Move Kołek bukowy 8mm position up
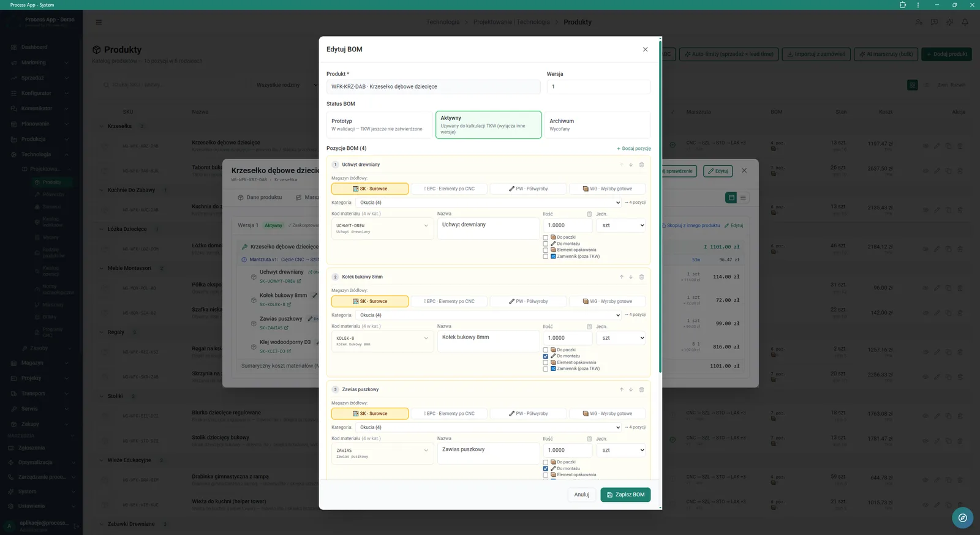 click(x=621, y=277)
